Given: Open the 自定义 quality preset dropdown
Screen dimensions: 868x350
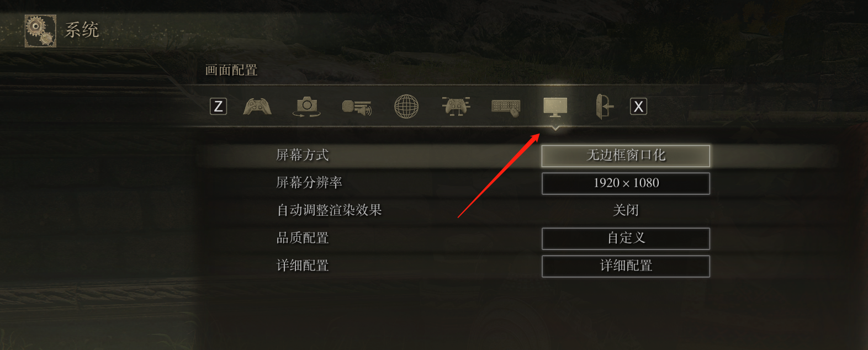Looking at the screenshot, I should [x=626, y=238].
